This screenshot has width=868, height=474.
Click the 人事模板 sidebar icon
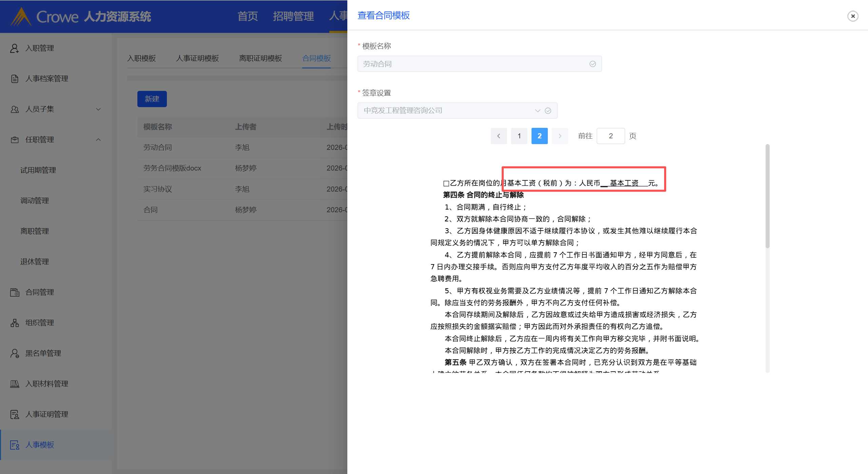tap(14, 445)
